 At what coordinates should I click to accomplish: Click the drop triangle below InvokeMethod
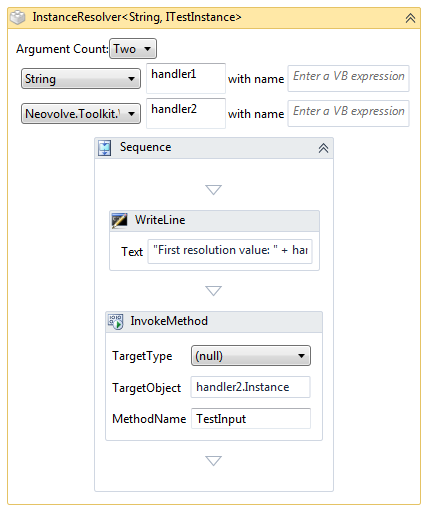tap(213, 461)
